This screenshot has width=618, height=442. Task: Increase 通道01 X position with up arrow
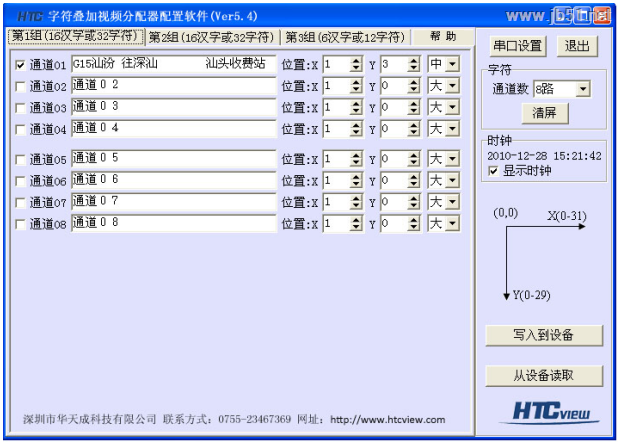356,60
